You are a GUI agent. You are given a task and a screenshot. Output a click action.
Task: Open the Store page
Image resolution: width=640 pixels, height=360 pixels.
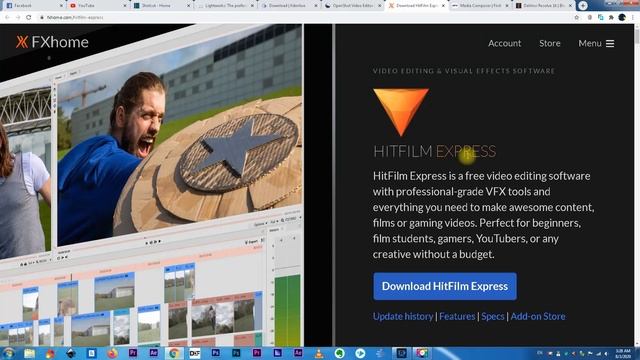549,43
